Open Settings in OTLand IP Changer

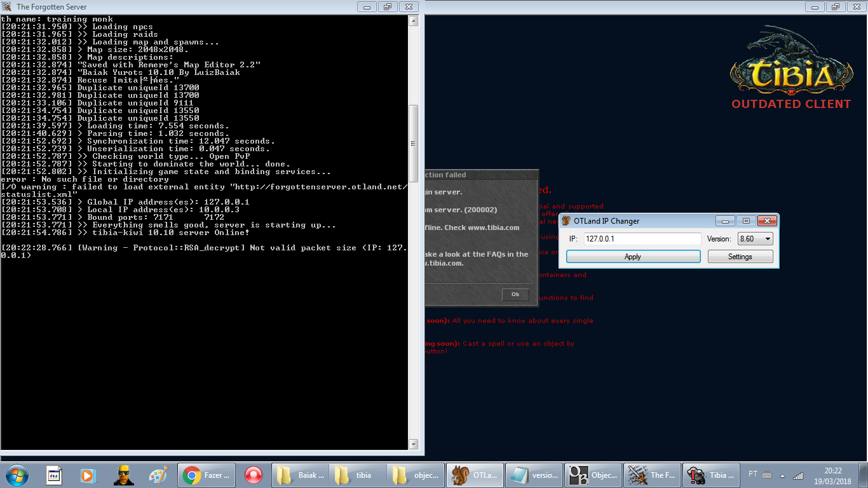[740, 257]
